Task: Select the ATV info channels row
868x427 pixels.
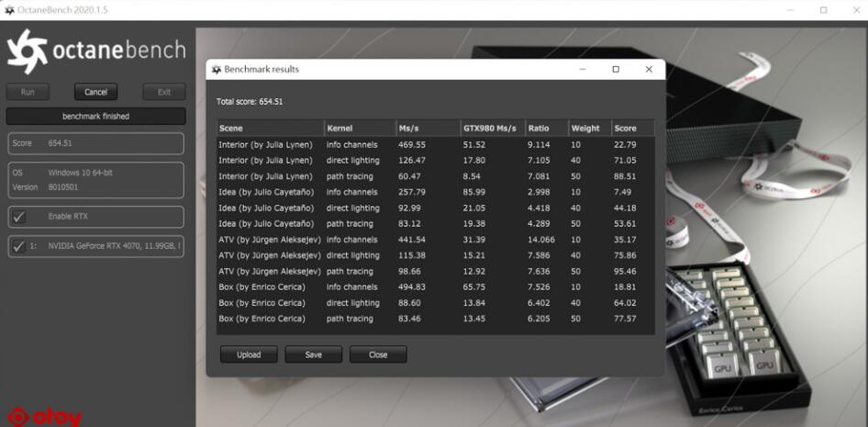Action: (x=436, y=240)
